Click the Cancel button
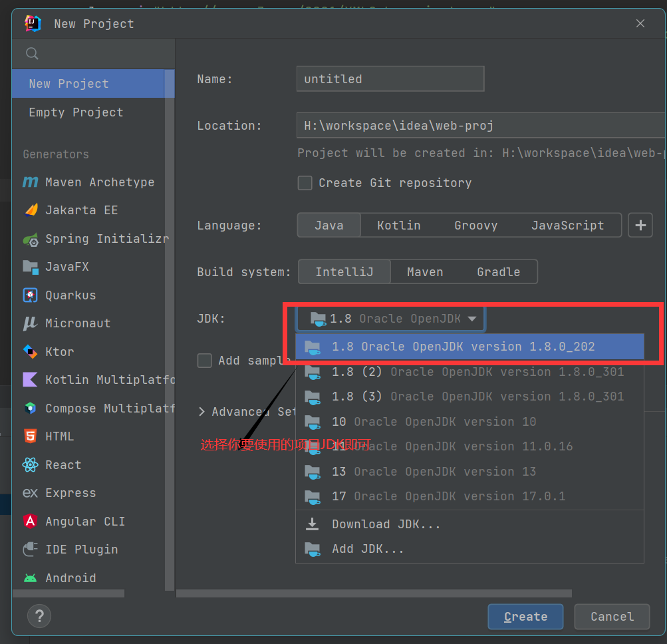667x644 pixels. 612,616
